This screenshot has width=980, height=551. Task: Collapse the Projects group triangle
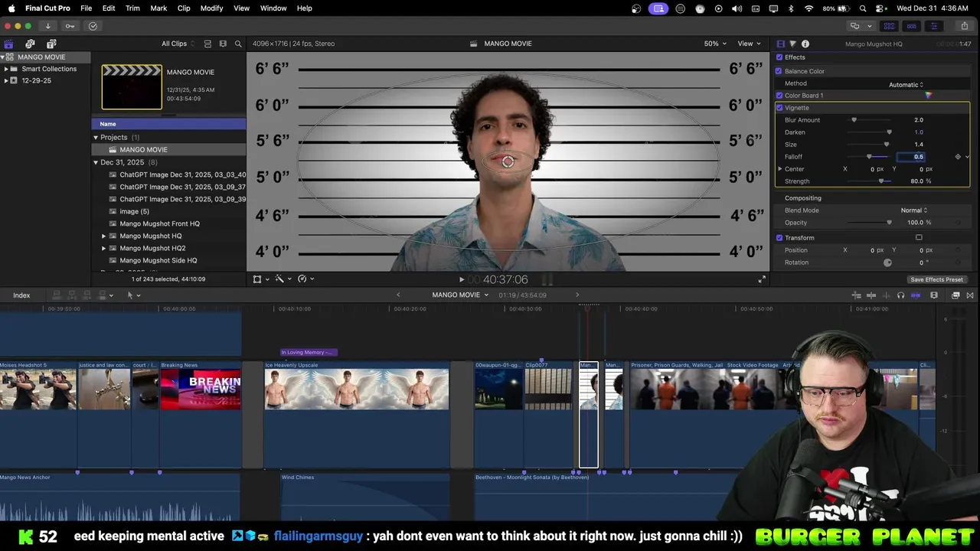point(96,138)
